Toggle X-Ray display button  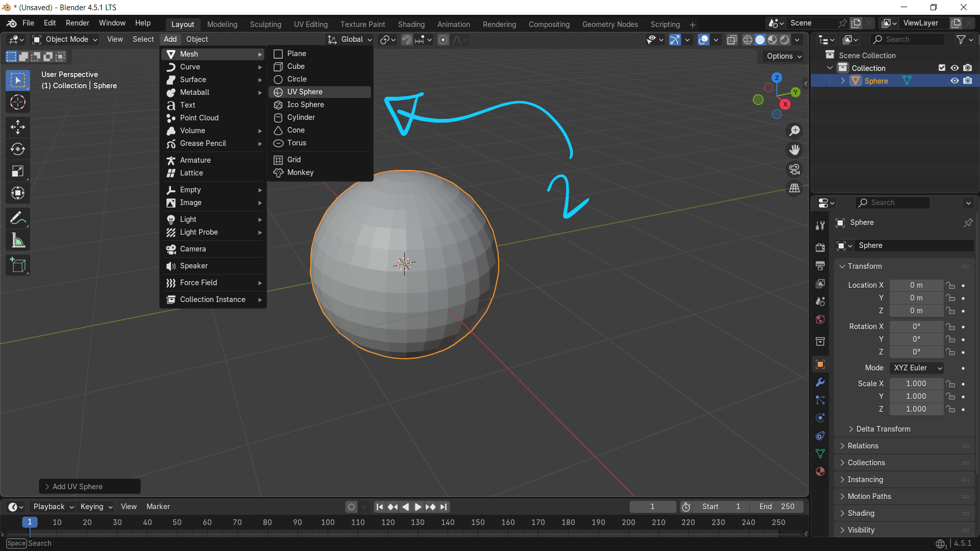pos(731,40)
